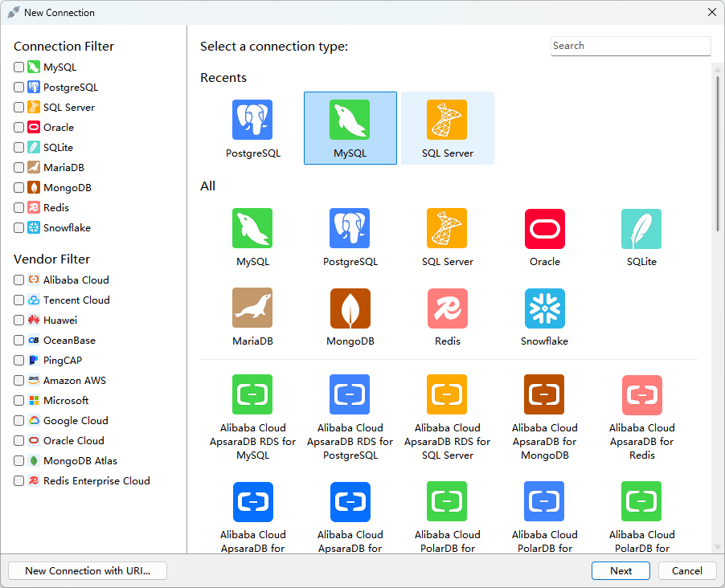
Task: Select PostgreSQL icon under Recents
Action: pos(252,120)
